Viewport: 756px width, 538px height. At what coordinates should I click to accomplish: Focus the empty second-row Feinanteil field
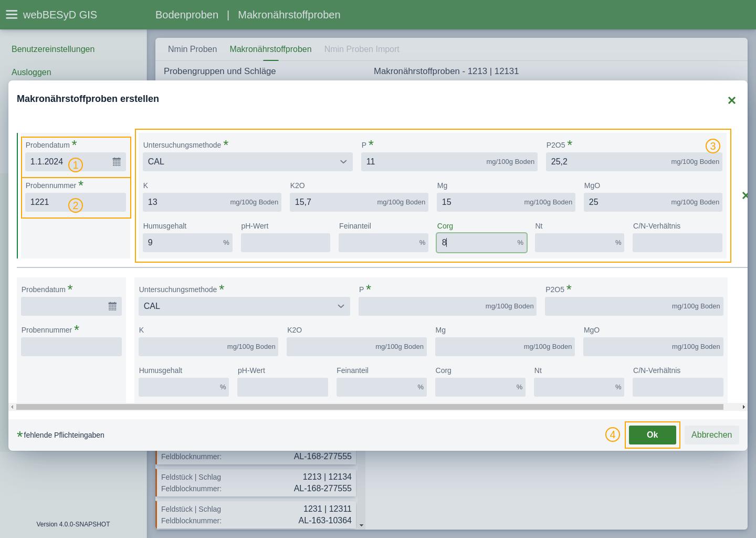tap(382, 387)
